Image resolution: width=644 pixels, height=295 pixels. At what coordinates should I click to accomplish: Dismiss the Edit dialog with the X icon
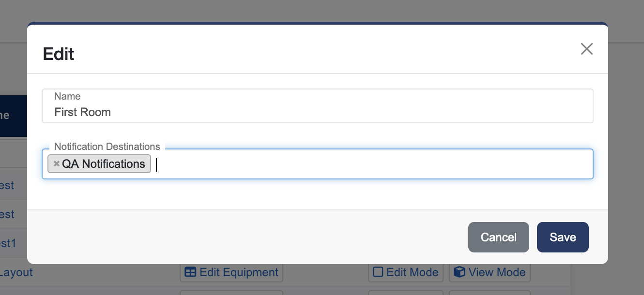click(587, 49)
